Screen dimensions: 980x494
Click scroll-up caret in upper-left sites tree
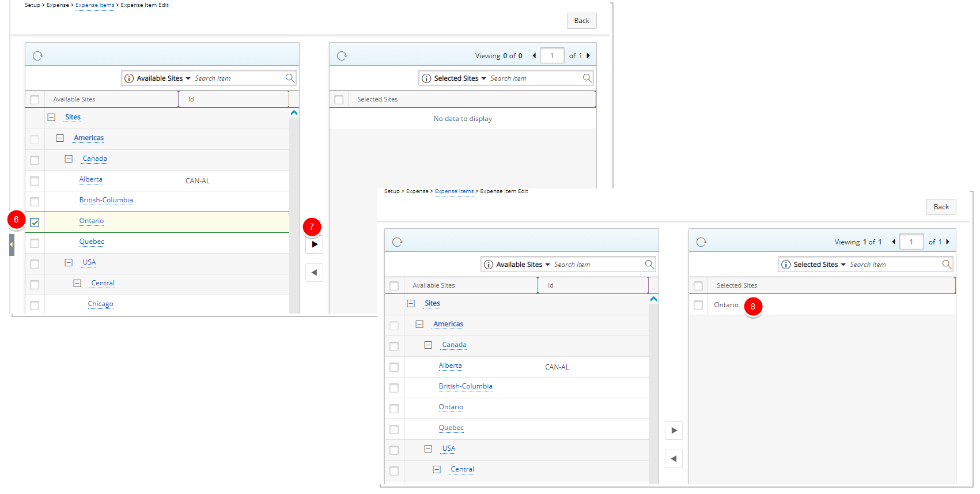(294, 113)
